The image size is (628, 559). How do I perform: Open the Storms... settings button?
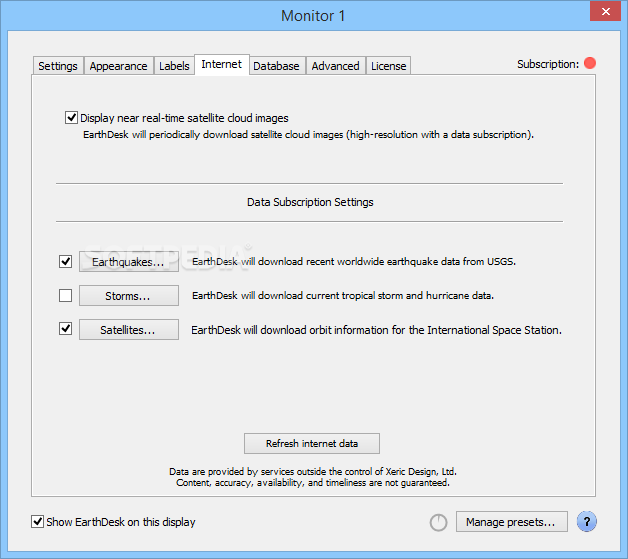(129, 296)
